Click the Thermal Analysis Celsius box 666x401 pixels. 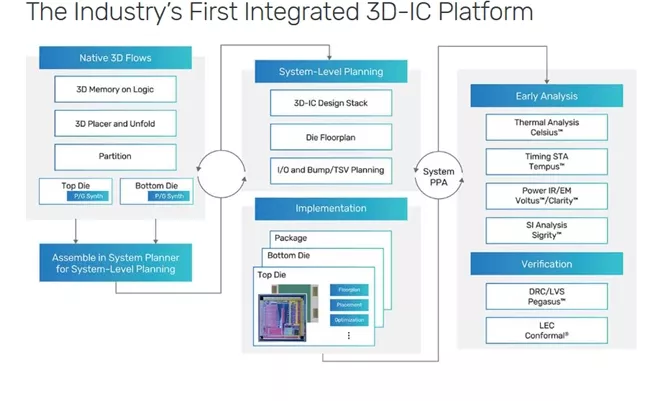pyautogui.click(x=546, y=127)
